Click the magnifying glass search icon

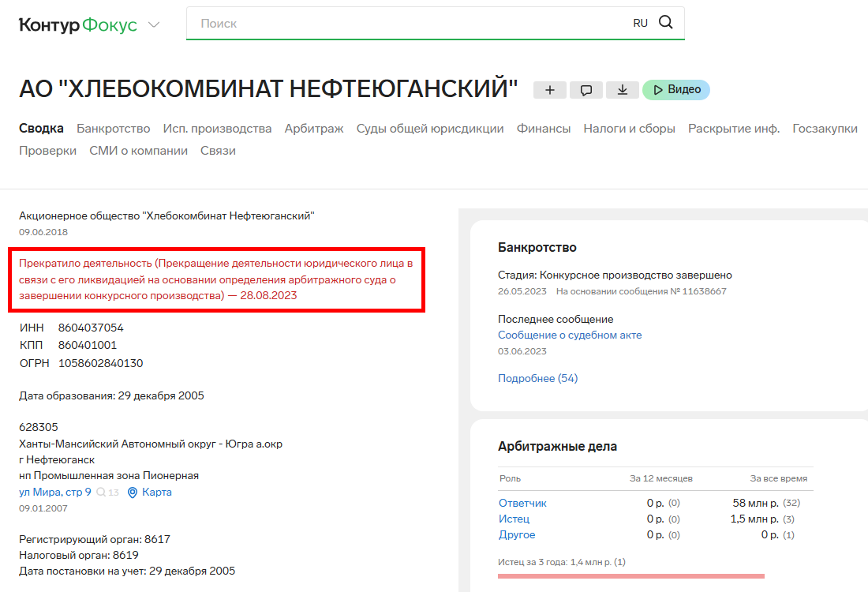pos(666,22)
